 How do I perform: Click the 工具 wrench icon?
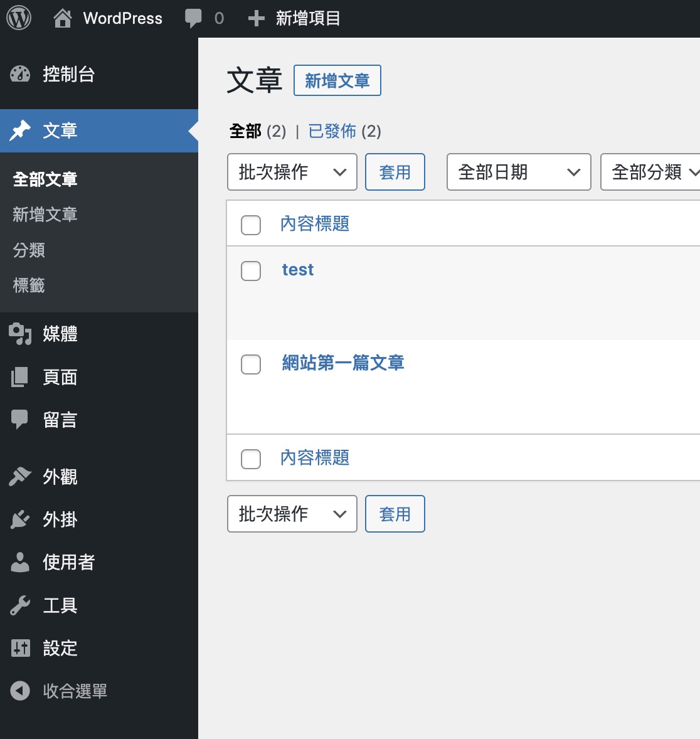pos(20,605)
